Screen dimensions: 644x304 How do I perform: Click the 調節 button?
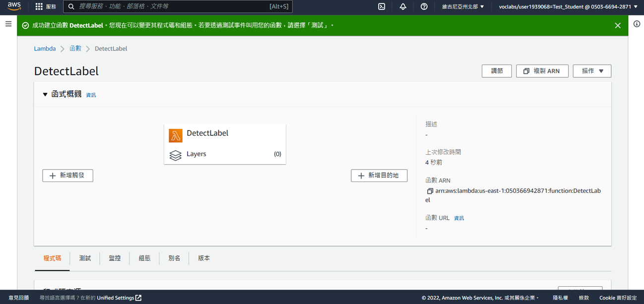(x=497, y=71)
